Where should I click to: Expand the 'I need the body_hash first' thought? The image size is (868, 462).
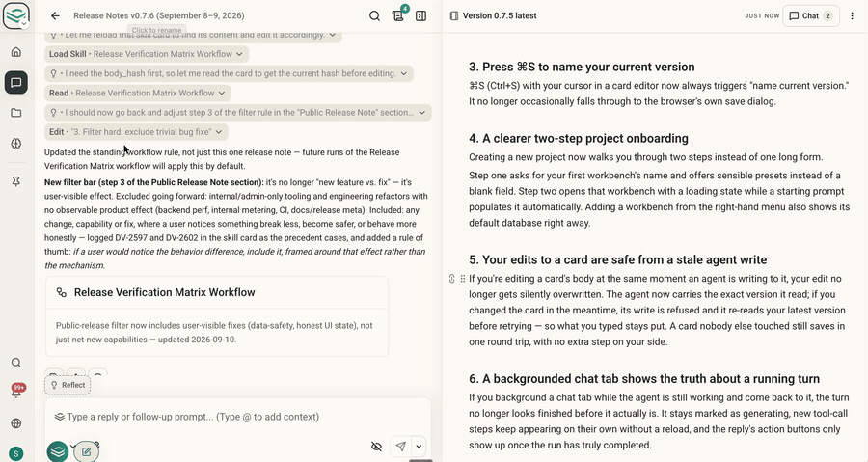click(x=403, y=73)
